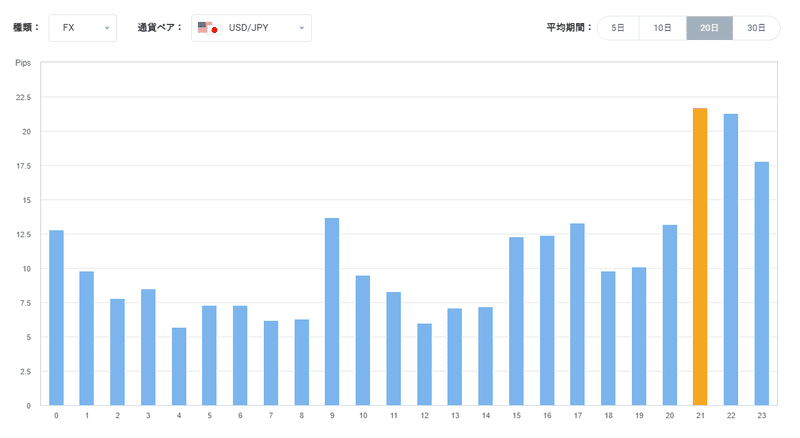This screenshot has height=438, width=800.
Task: Click the 22.5 y-axis label
Action: [23, 98]
